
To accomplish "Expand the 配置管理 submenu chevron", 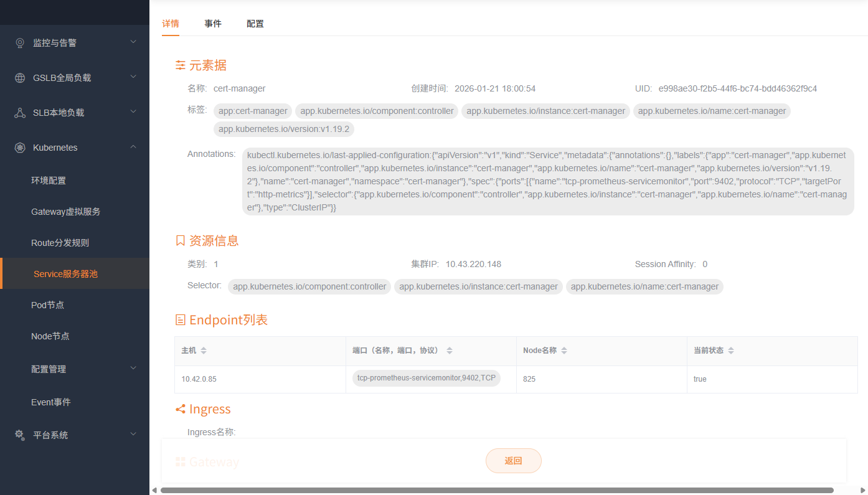I will coord(133,369).
